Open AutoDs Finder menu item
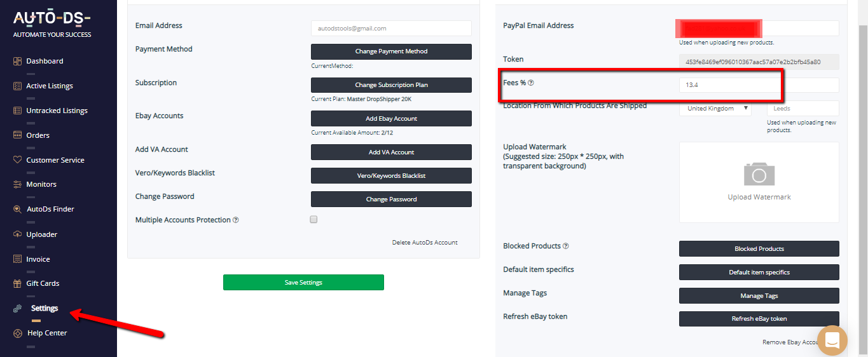 (x=50, y=209)
